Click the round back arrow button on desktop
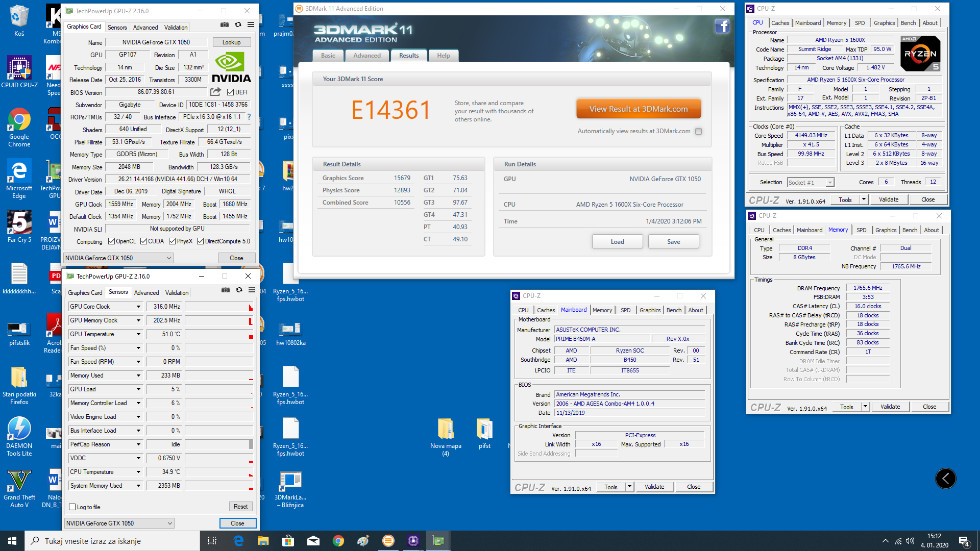 (x=945, y=479)
